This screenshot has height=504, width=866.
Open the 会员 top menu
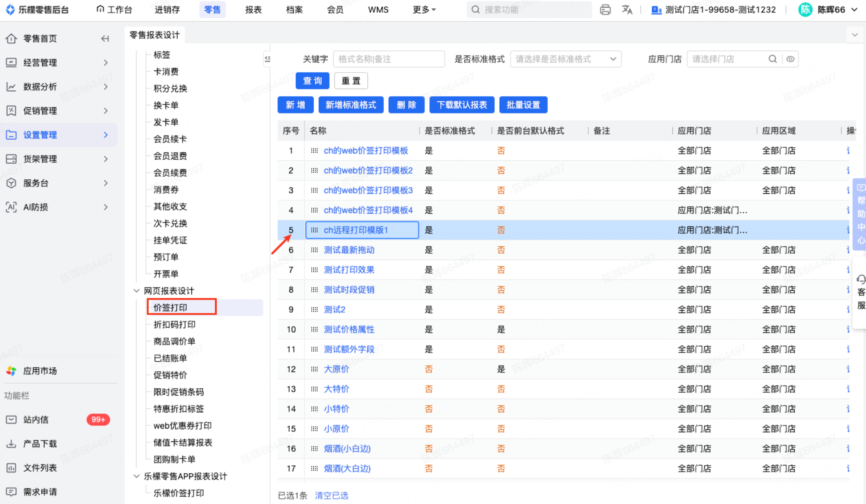pos(335,10)
